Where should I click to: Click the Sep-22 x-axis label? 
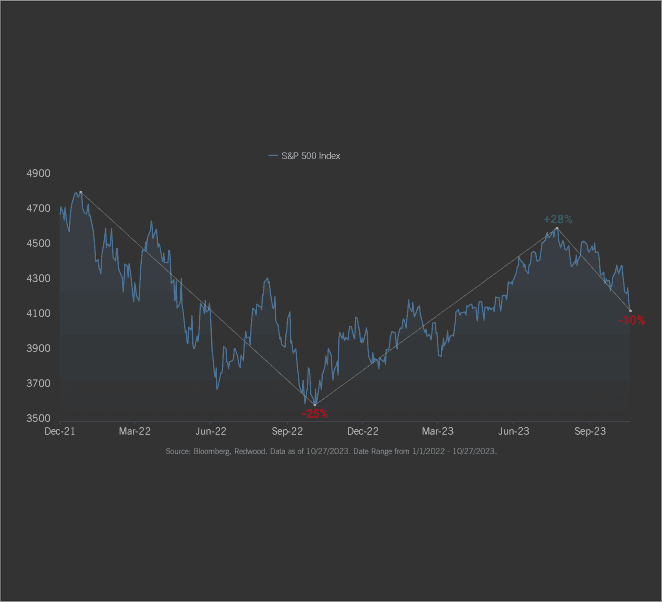[287, 431]
